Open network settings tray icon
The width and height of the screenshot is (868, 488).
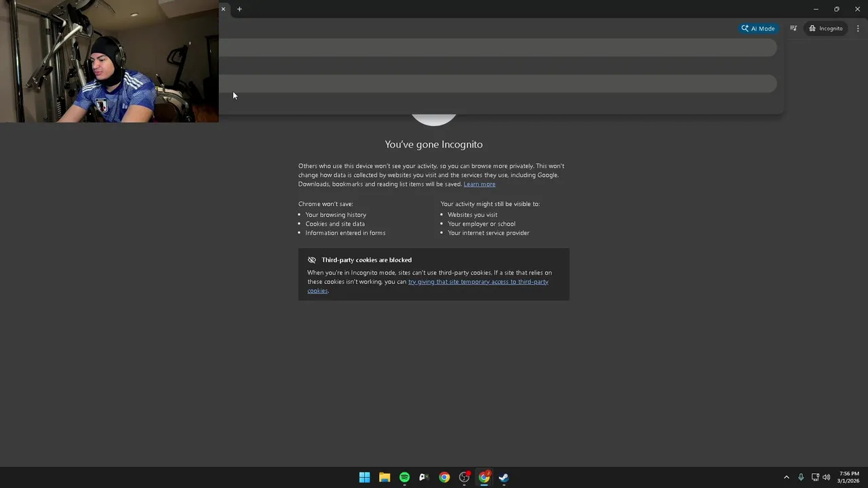click(815, 477)
